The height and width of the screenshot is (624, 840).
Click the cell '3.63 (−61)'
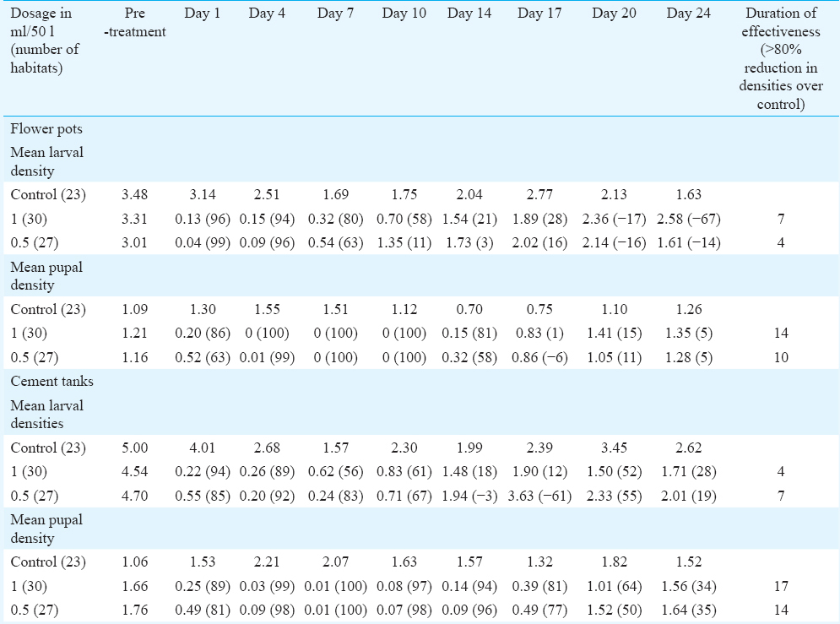(x=539, y=496)
